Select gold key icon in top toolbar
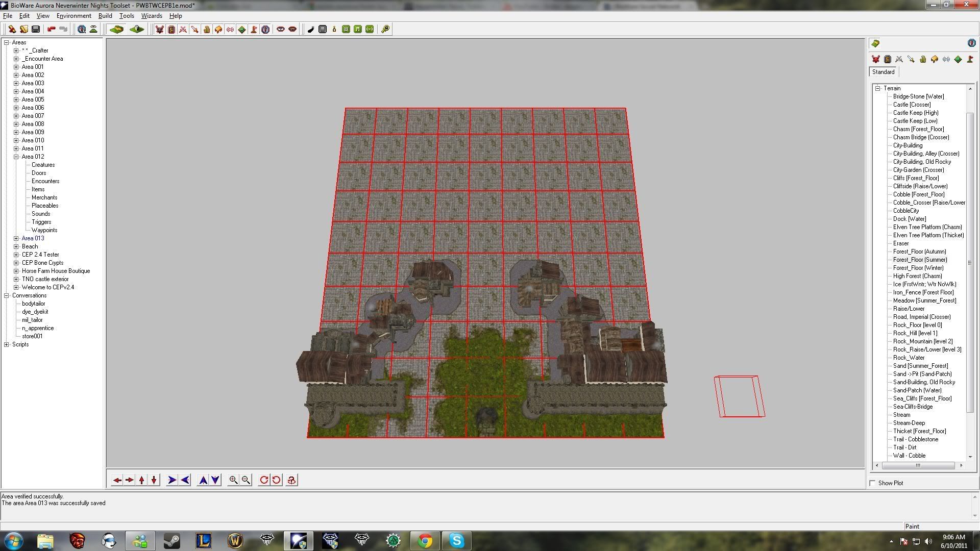 [x=385, y=29]
